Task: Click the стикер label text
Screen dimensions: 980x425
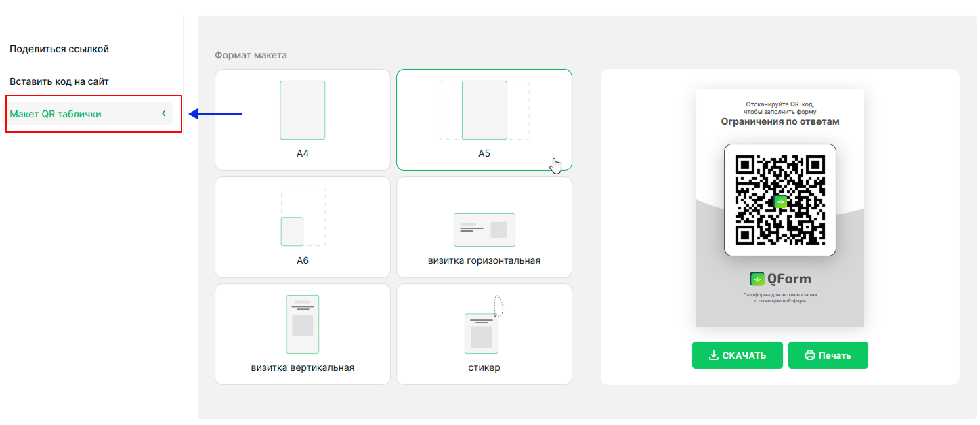Action: point(484,368)
